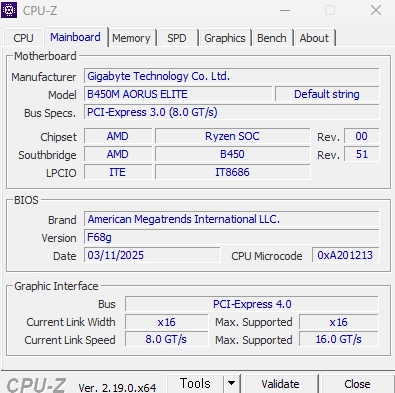Click the Southbridge Rev. value 51
The image size is (395, 393).
point(362,154)
